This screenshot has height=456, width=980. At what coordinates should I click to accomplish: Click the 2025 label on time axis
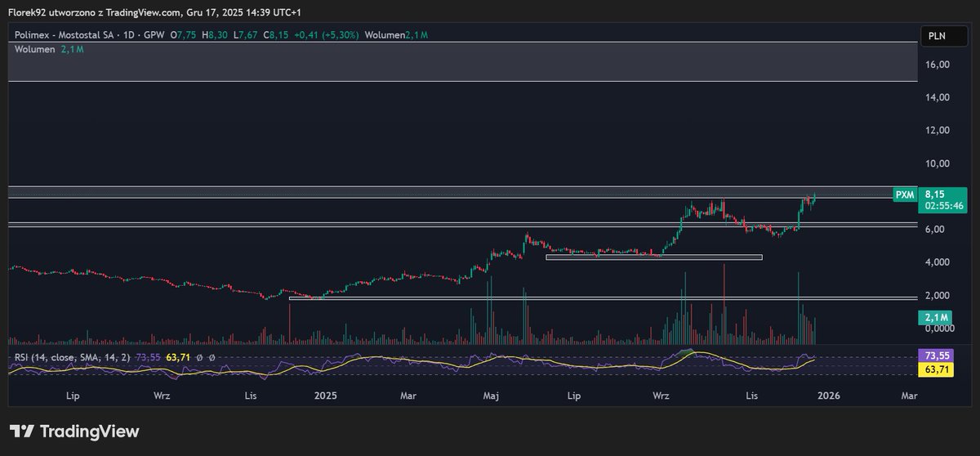tap(325, 396)
